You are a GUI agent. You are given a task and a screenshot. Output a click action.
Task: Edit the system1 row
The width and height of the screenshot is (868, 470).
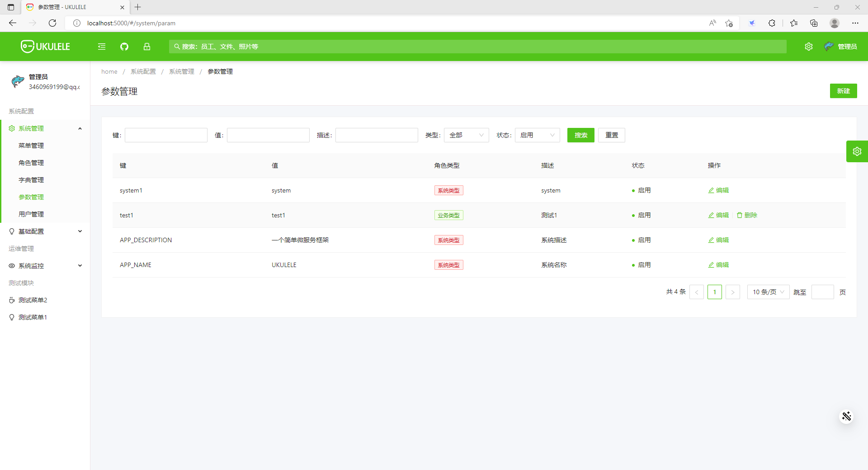point(718,190)
